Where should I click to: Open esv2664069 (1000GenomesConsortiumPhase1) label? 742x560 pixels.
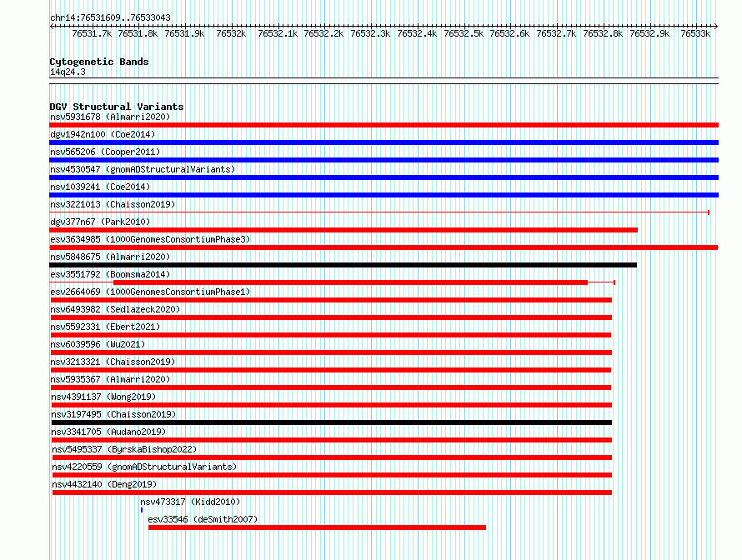pos(150,292)
